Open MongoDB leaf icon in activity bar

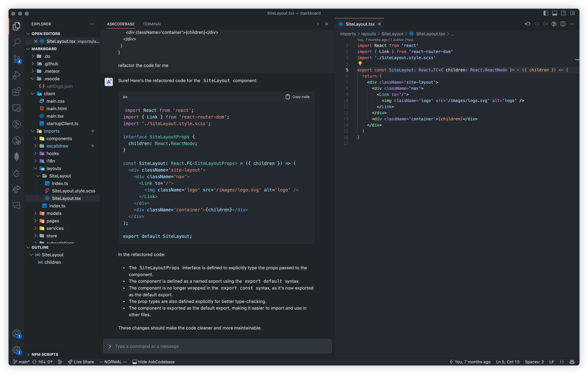16,157
